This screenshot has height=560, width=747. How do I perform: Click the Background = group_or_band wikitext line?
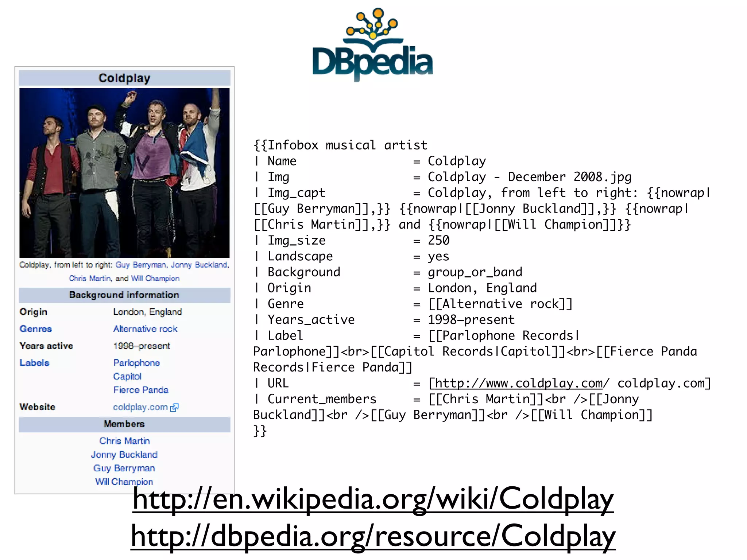tap(388, 272)
